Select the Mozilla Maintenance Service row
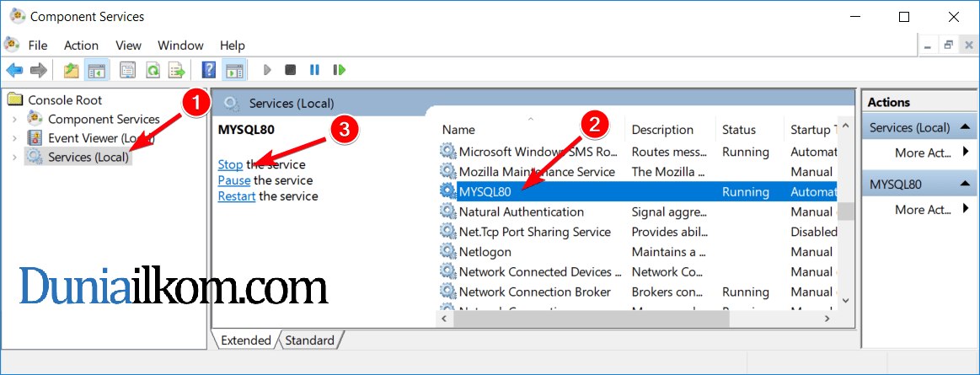Screen dimensions: 980x375 point(638,172)
